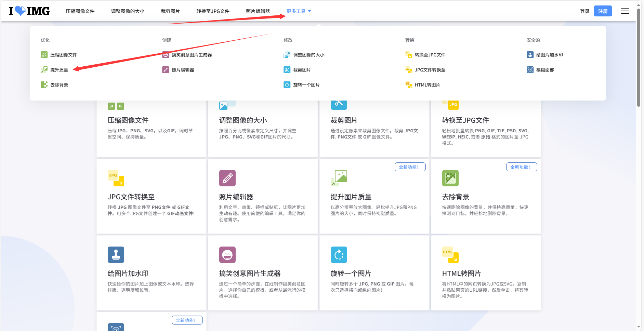Open 调整图像的大小 in the top navigation
The height and width of the screenshot is (331, 644).
tap(128, 11)
